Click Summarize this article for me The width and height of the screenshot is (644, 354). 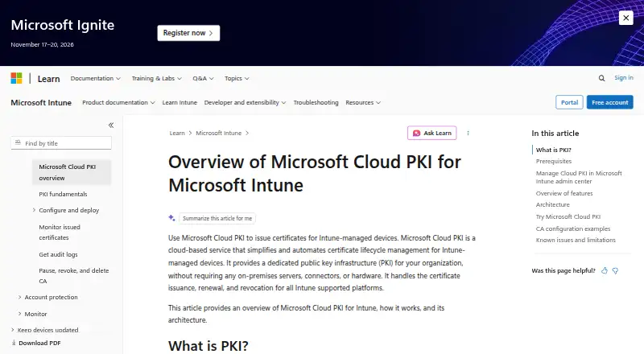coord(217,219)
